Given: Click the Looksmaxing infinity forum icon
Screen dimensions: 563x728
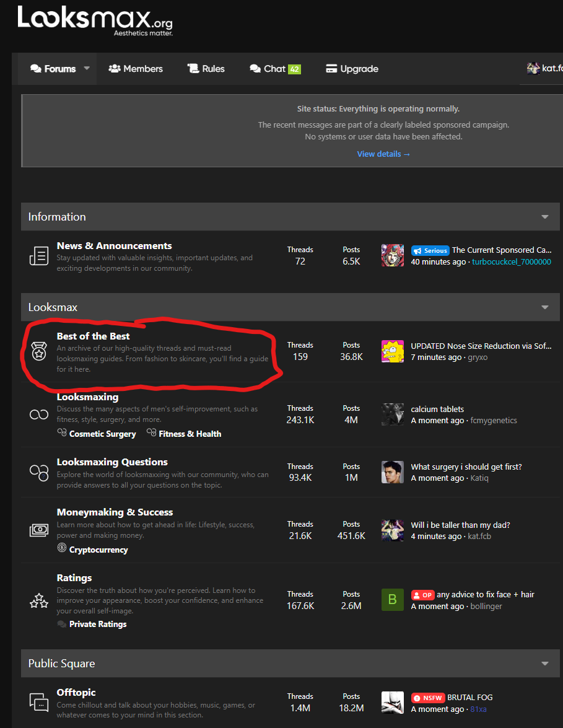Looking at the screenshot, I should pyautogui.click(x=39, y=414).
